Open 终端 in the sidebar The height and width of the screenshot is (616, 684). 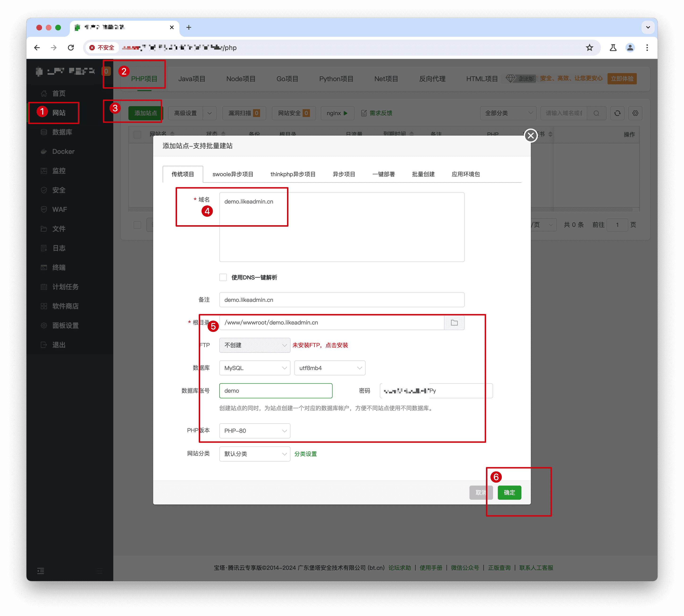coord(59,267)
